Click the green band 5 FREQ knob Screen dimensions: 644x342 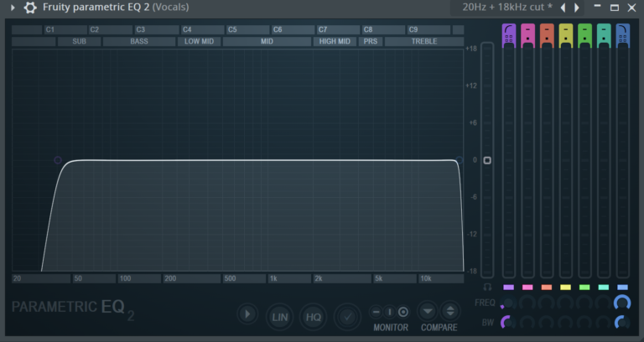[x=584, y=303]
